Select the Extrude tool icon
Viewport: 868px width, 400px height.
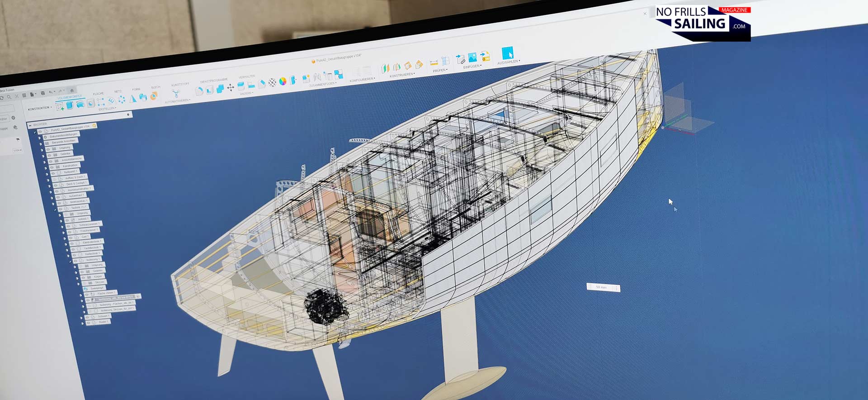pyautogui.click(x=70, y=105)
